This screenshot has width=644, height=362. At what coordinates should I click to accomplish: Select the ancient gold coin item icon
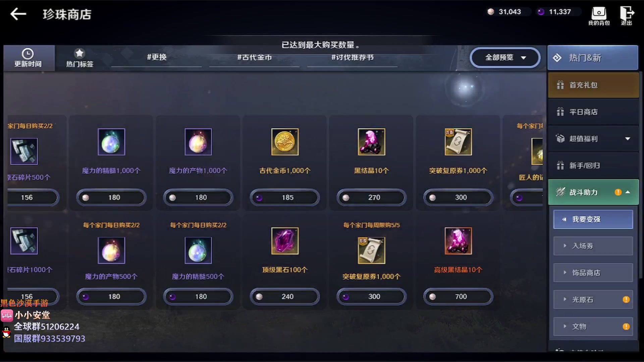click(x=285, y=142)
